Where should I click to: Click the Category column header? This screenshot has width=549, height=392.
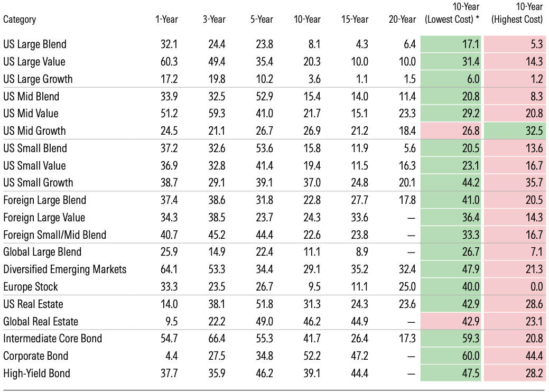click(20, 20)
